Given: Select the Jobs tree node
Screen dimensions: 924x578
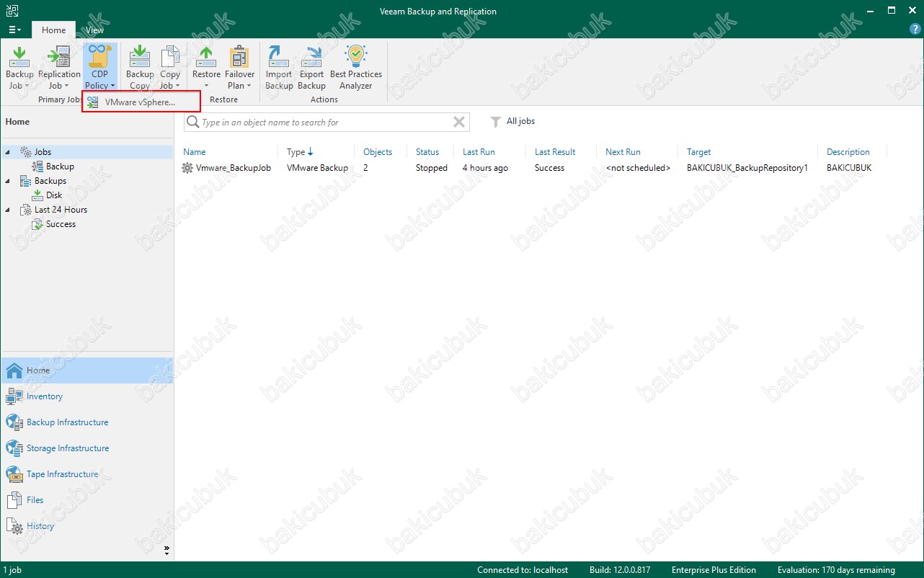Looking at the screenshot, I should 43,152.
